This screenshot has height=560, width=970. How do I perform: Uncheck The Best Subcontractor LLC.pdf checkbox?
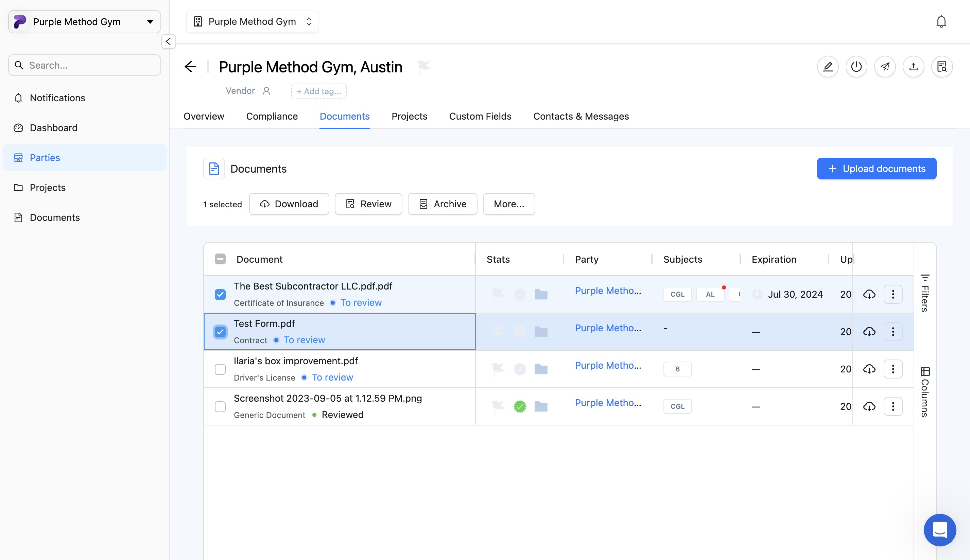(220, 295)
